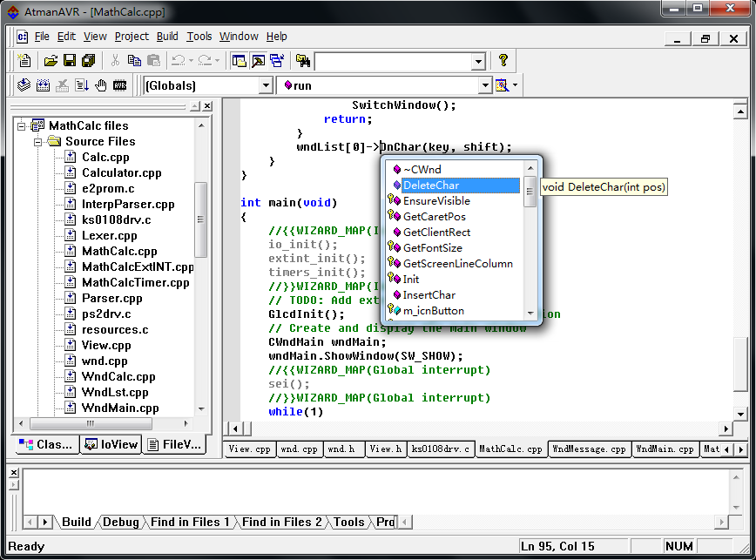This screenshot has width=756, height=560.
Task: Open the Globals scope dropdown
Action: pyautogui.click(x=266, y=85)
